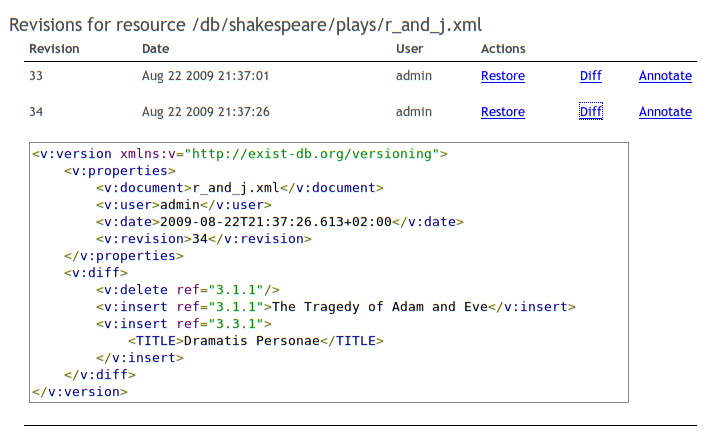Click the v:date line in the properties

[x=279, y=222]
